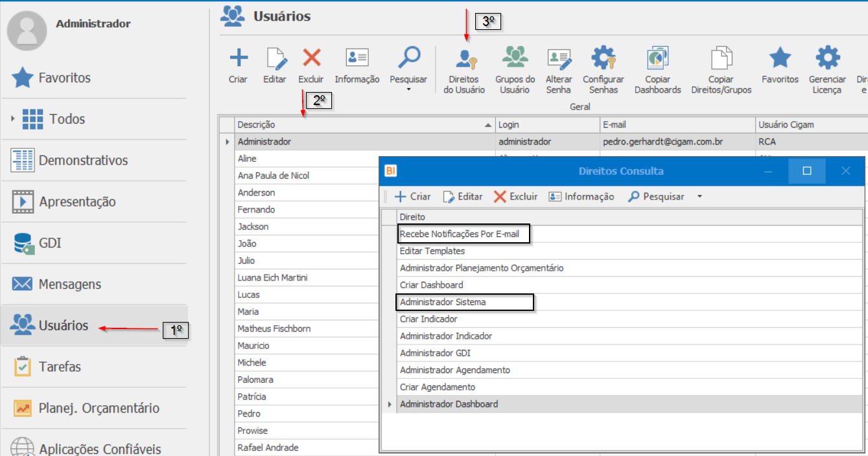Click the E-mail column header
Viewport: 868px width, 456px height.
tap(678, 124)
